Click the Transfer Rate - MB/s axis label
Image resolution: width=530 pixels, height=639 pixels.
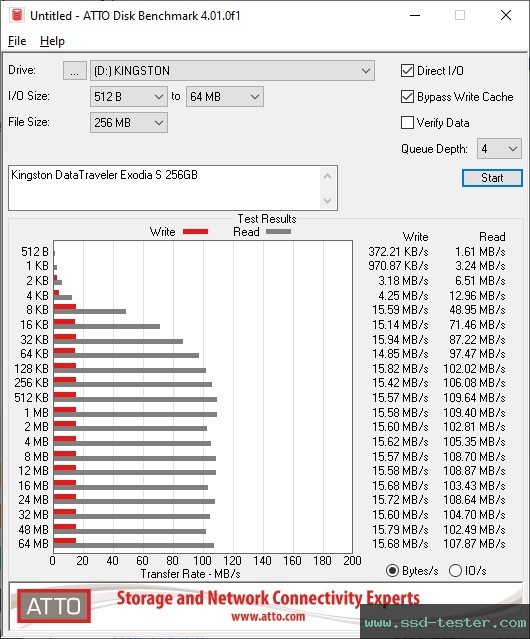coord(191,574)
